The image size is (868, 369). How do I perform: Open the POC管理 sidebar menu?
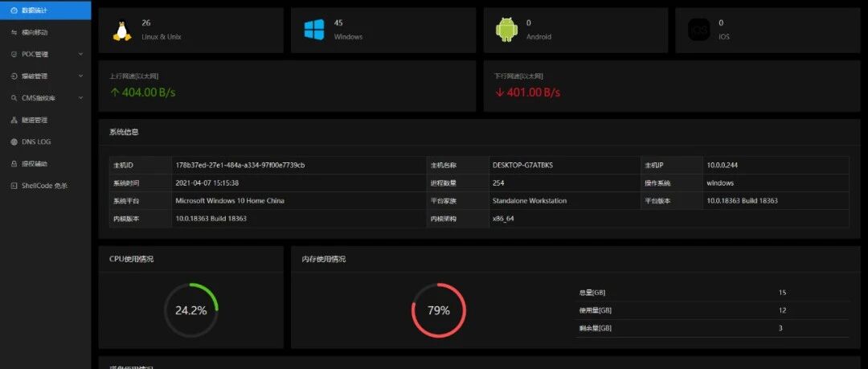[45, 55]
